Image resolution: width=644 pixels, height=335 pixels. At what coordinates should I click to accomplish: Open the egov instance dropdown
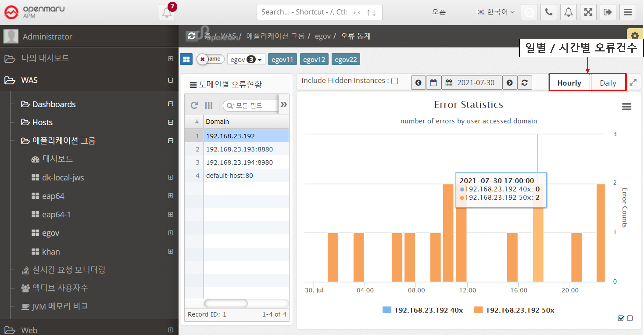click(x=246, y=60)
